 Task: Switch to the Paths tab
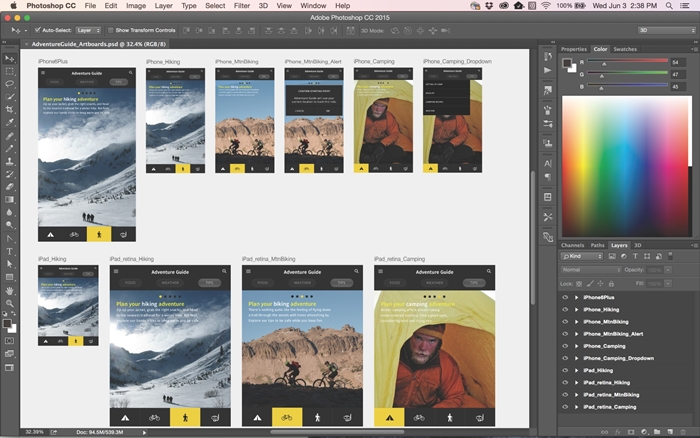click(x=597, y=245)
